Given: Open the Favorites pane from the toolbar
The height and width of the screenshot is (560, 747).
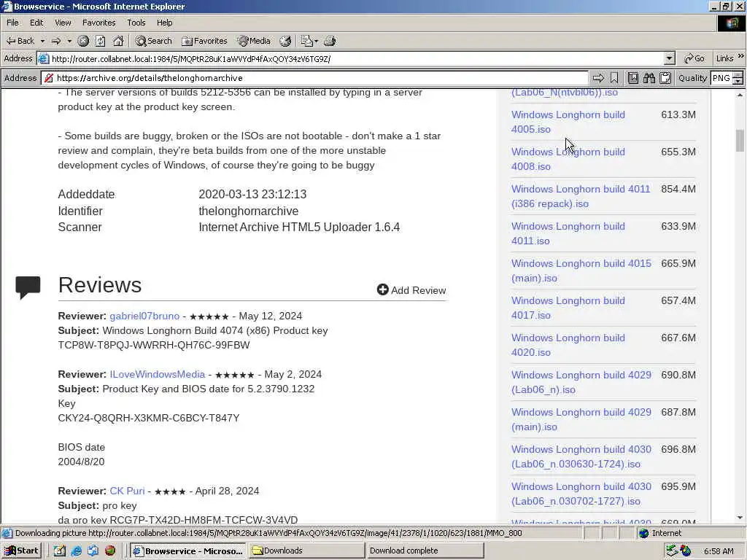Looking at the screenshot, I should (x=204, y=41).
